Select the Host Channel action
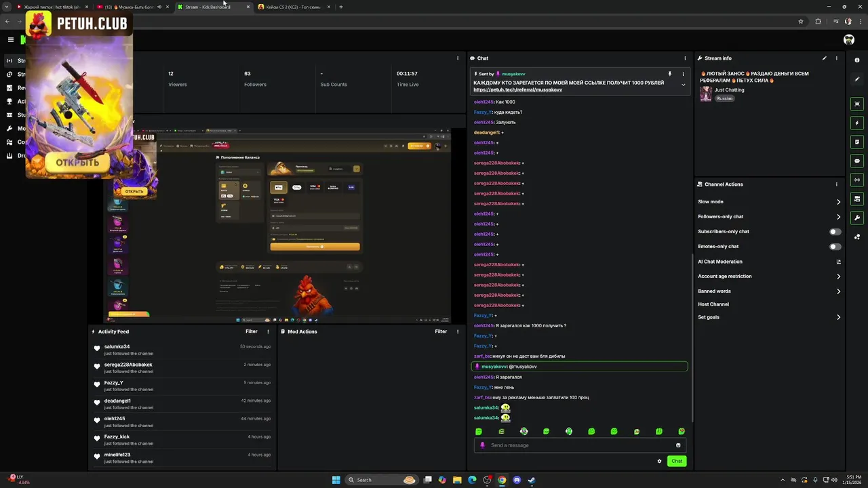 [x=713, y=304]
